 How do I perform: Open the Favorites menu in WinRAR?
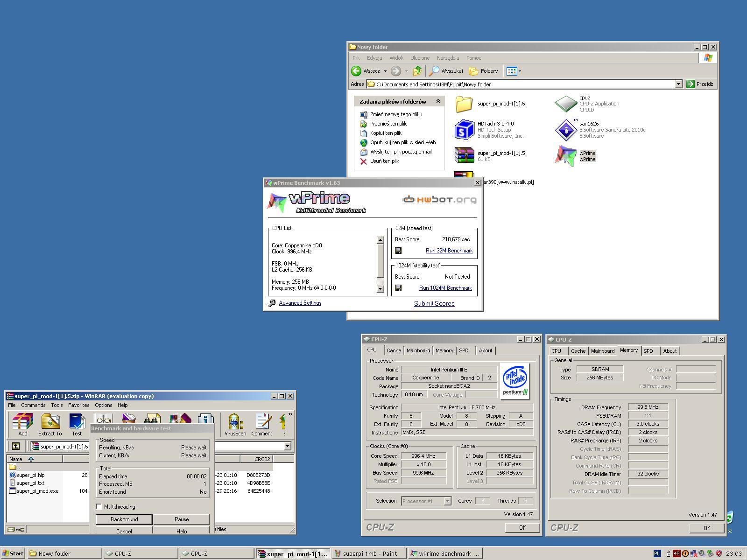78,405
